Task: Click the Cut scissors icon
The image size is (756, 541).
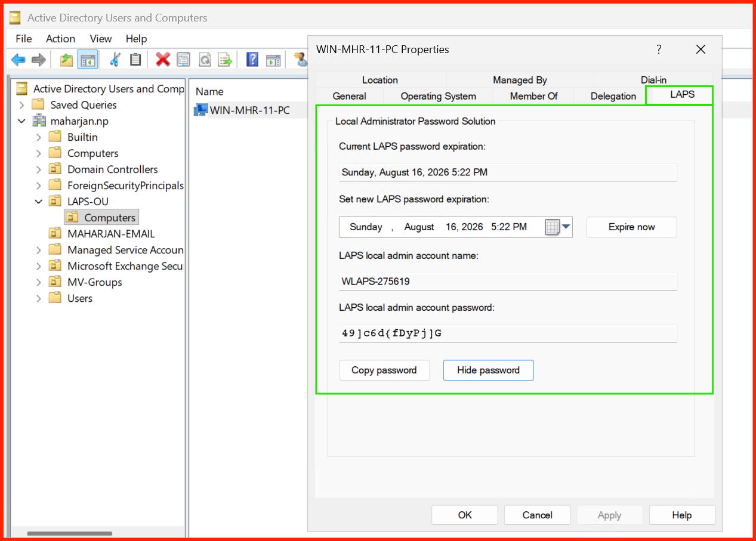Action: coord(115,60)
